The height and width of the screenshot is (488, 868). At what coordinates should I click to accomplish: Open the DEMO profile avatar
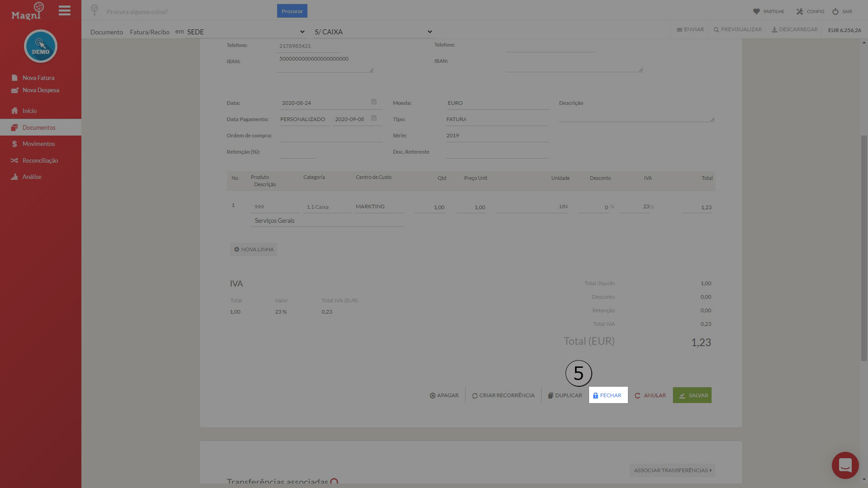[x=41, y=46]
